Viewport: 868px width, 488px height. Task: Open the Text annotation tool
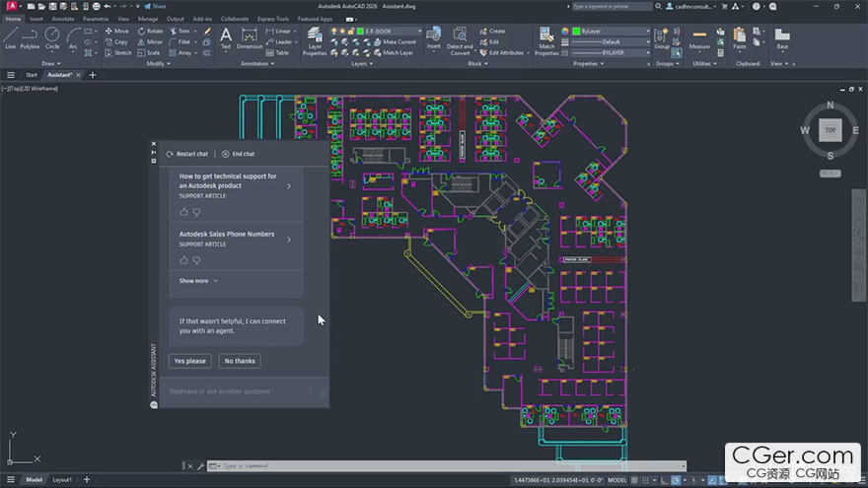coord(226,38)
